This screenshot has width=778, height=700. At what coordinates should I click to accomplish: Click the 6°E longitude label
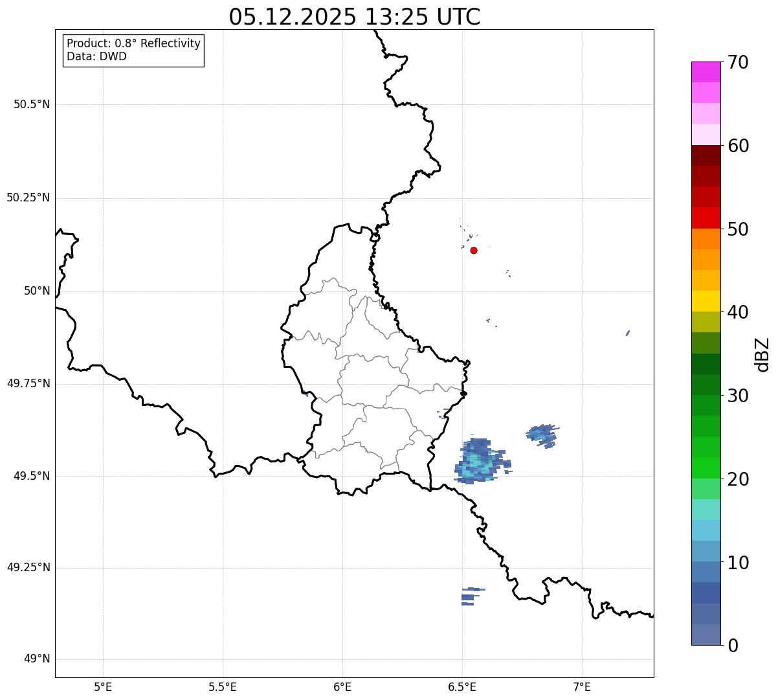(x=342, y=686)
